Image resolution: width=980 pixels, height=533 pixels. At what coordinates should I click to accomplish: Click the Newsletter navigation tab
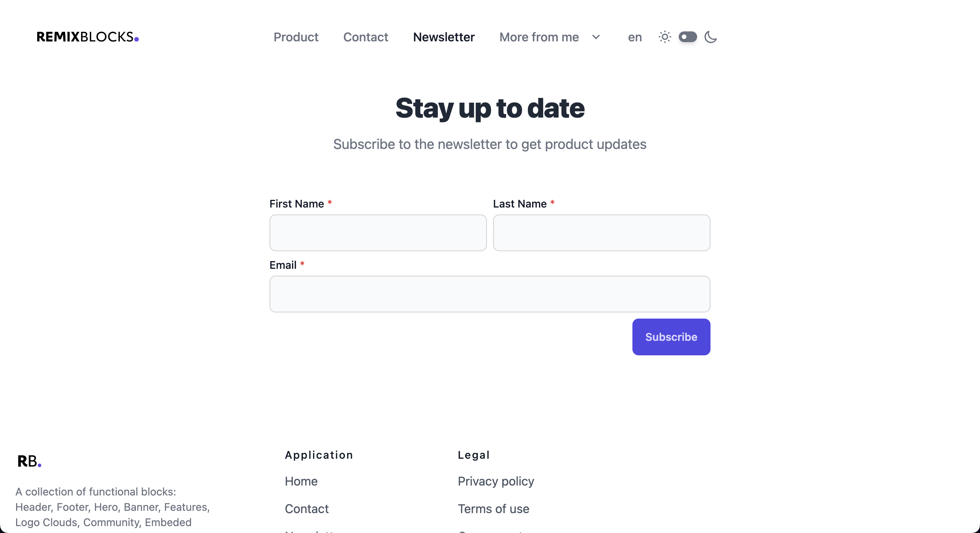(443, 37)
